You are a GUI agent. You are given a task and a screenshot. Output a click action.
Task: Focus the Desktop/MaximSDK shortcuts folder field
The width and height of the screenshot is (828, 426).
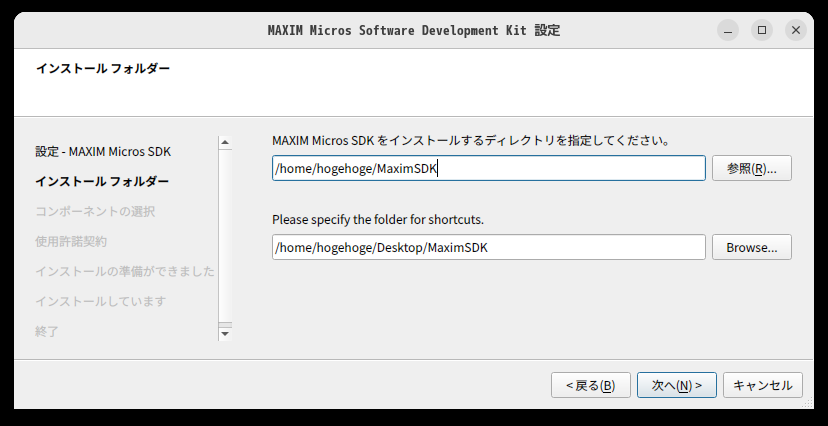(x=488, y=247)
